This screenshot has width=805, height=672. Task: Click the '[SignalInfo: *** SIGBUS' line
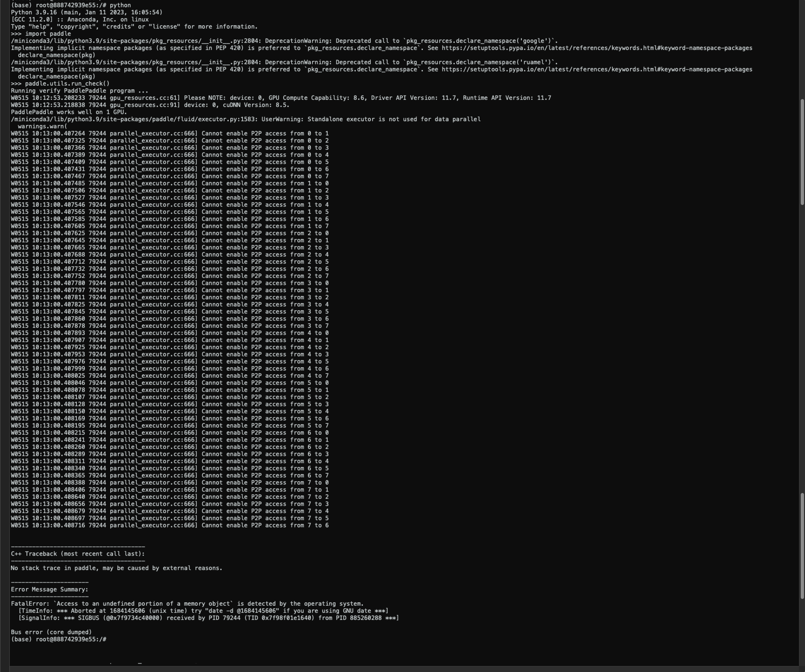[x=208, y=618]
